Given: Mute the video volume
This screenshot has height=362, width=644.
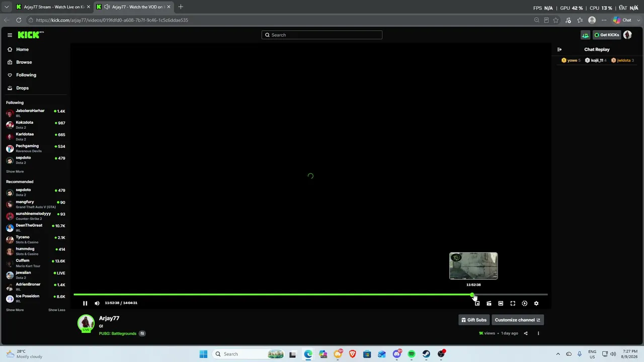Looking at the screenshot, I should pos(97,303).
